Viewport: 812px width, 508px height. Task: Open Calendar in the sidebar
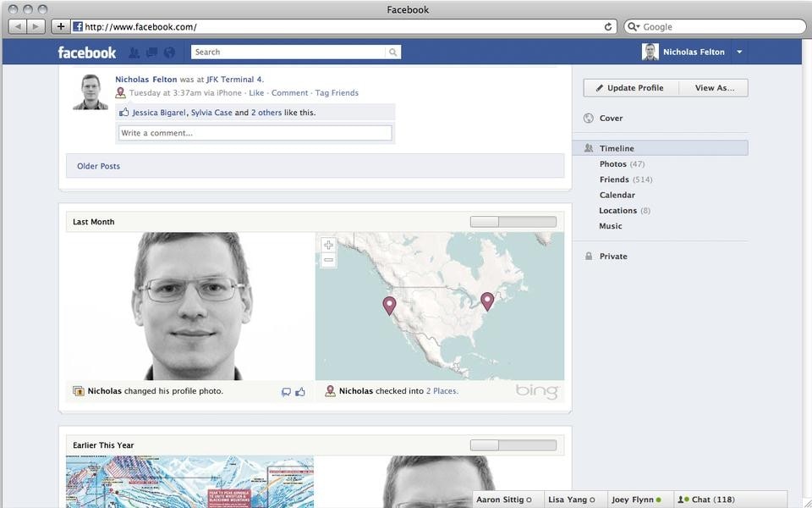[617, 195]
